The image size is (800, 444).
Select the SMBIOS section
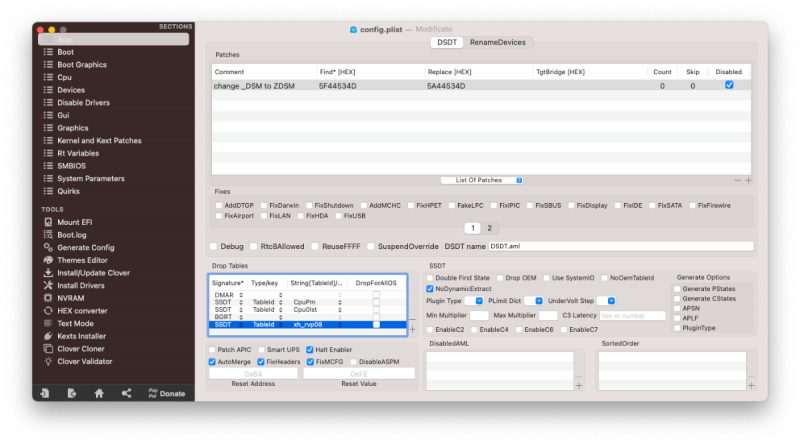(71, 166)
